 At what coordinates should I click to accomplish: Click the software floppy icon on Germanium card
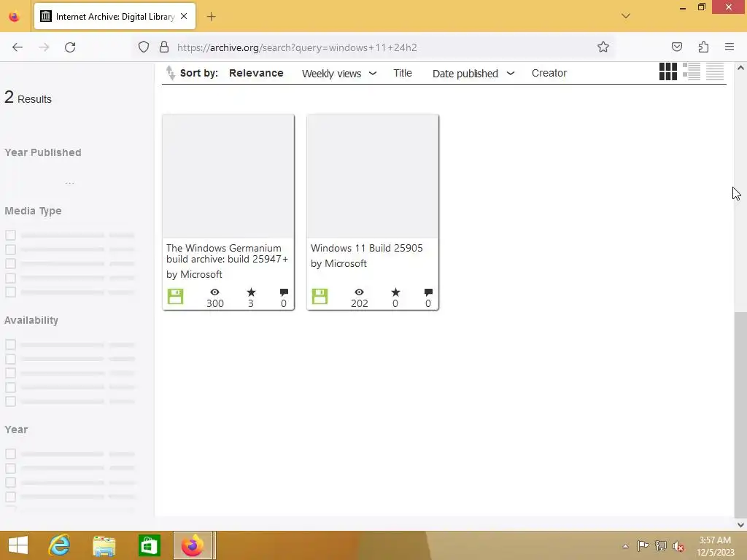175,296
